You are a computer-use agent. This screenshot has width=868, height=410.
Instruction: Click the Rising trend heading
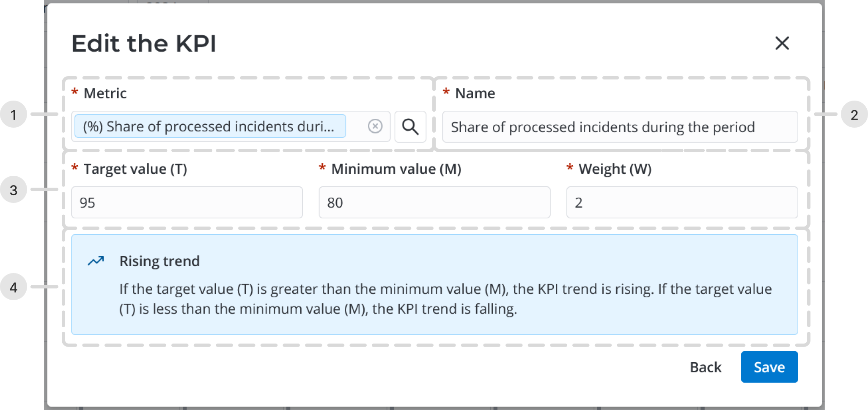click(x=159, y=261)
